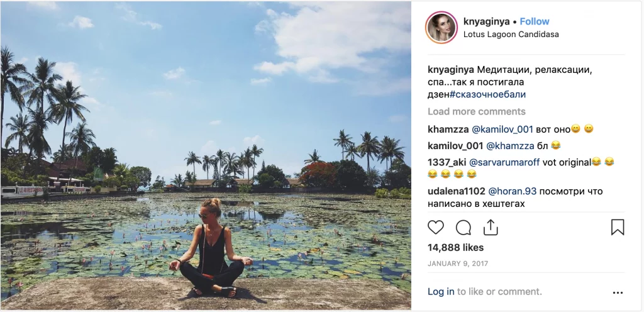Open the udalena1102 commenter profile
The height and width of the screenshot is (312, 644).
[457, 191]
